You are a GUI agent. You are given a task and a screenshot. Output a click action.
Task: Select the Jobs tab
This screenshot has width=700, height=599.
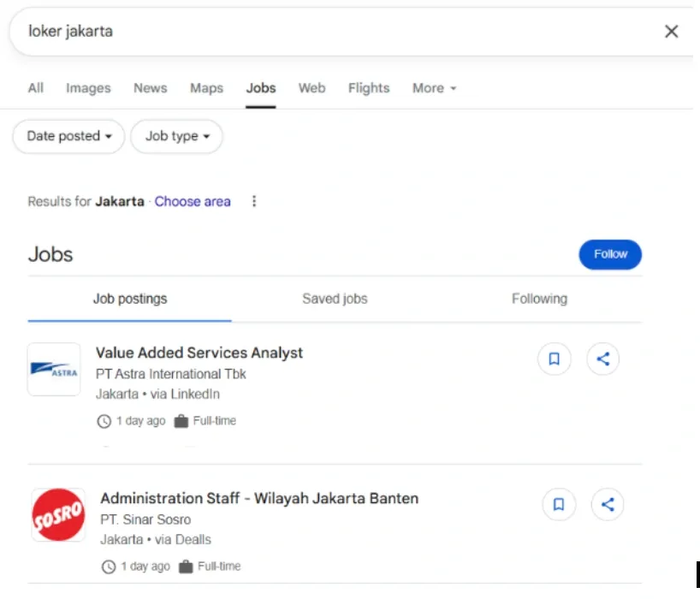click(x=261, y=88)
